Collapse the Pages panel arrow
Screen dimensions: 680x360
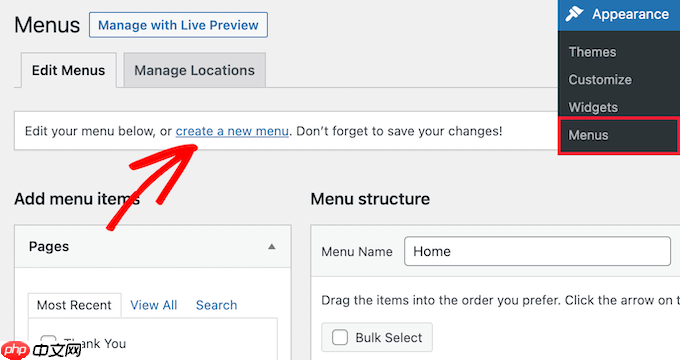[271, 247]
